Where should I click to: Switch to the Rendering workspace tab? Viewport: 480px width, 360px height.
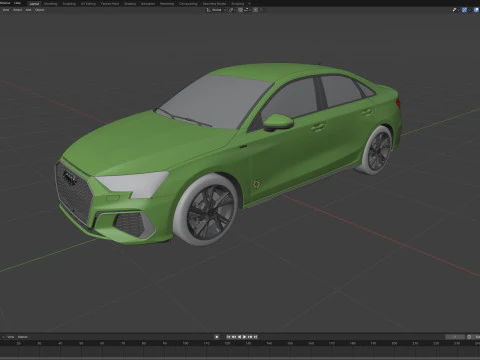[167, 4]
